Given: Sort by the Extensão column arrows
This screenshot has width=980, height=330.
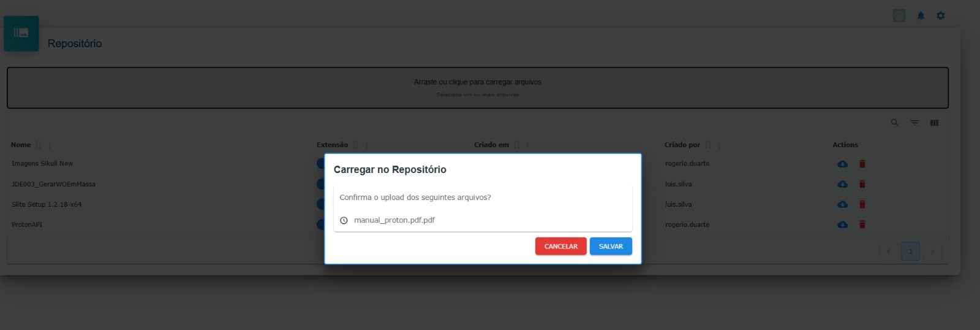Looking at the screenshot, I should coord(356,145).
